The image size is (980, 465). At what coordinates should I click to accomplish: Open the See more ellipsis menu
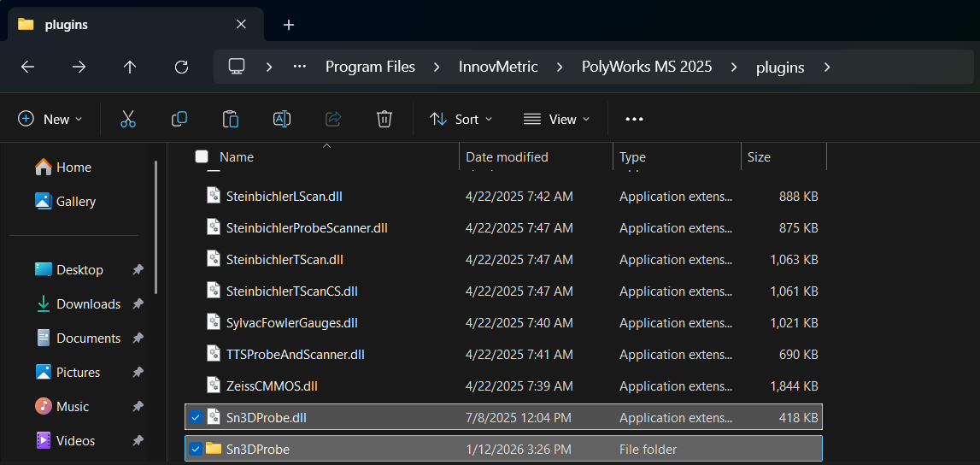[x=634, y=119]
